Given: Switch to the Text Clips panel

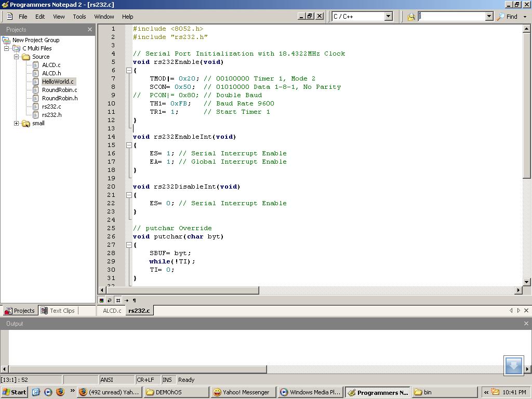Looking at the screenshot, I should [x=58, y=311].
